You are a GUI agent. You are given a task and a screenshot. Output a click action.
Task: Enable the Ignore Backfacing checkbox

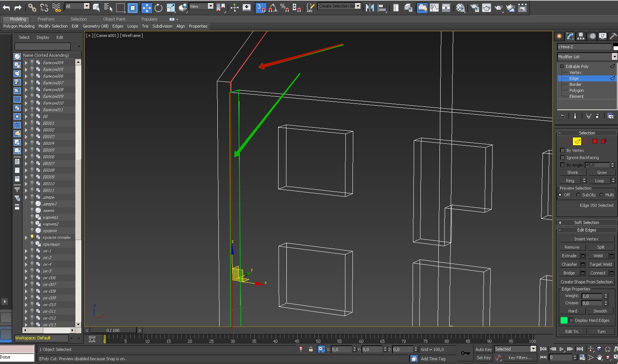click(x=563, y=158)
